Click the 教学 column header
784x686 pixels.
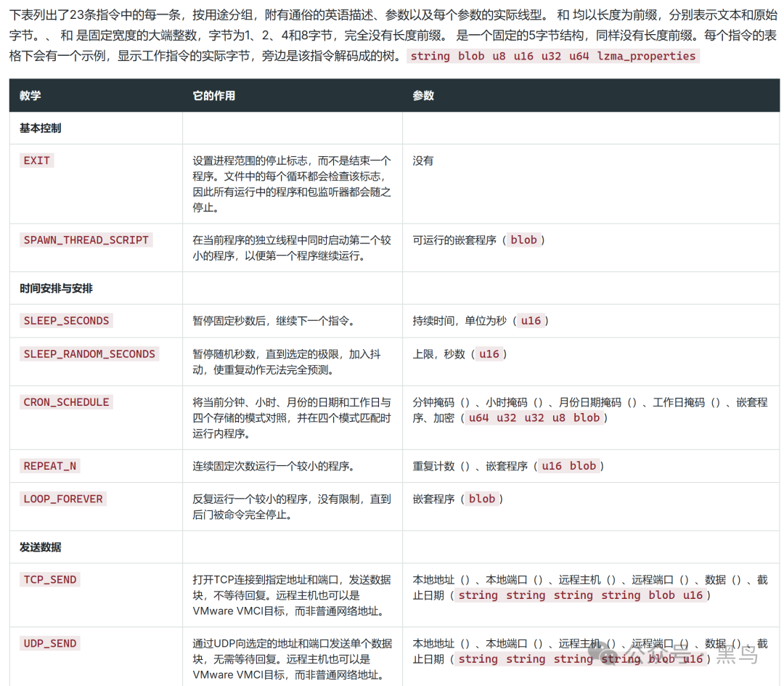[x=30, y=96]
